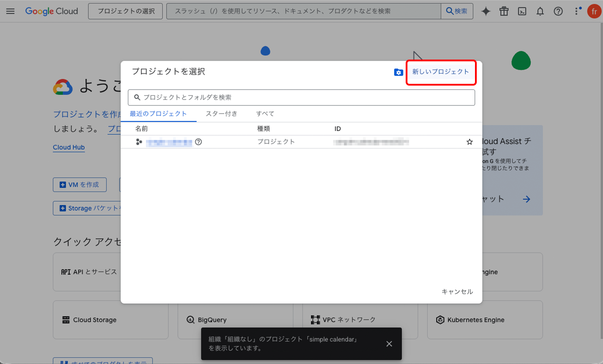Click キャンセル to close dialog
Image resolution: width=603 pixels, height=364 pixels.
click(x=457, y=292)
